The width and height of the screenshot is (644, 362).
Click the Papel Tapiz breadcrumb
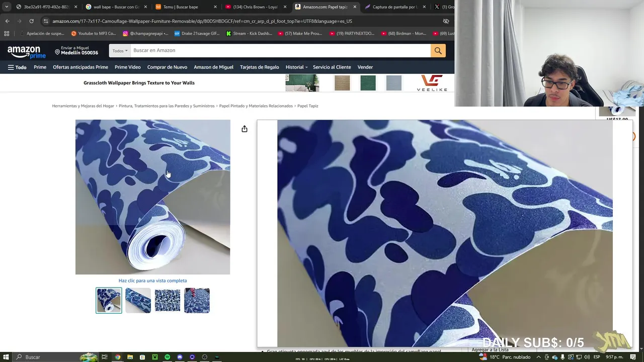click(307, 106)
